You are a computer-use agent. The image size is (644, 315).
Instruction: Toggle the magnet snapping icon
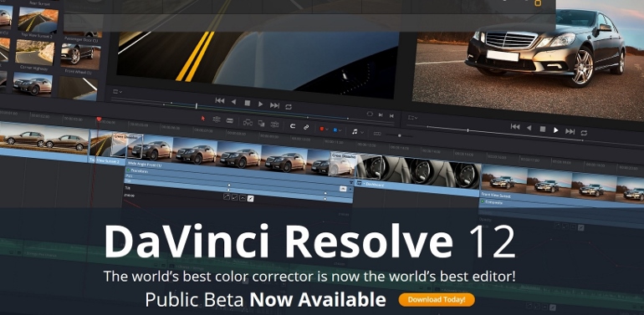coord(293,126)
